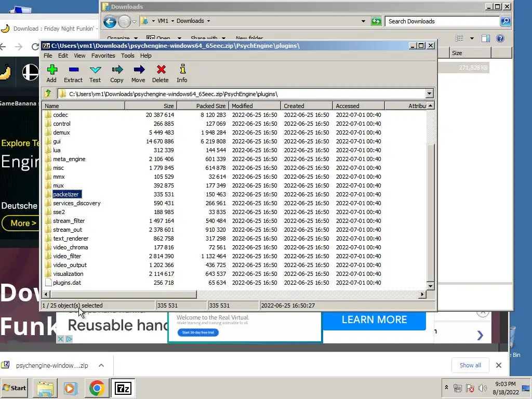Run the Test archive tool

pos(96,70)
